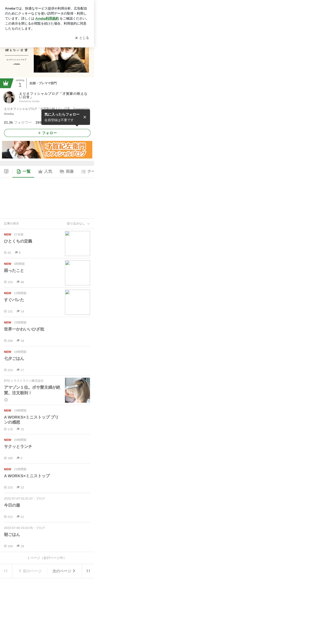Switch to the 人気 tab
Image resolution: width=322 pixels, height=644 pixels.
coord(45,172)
